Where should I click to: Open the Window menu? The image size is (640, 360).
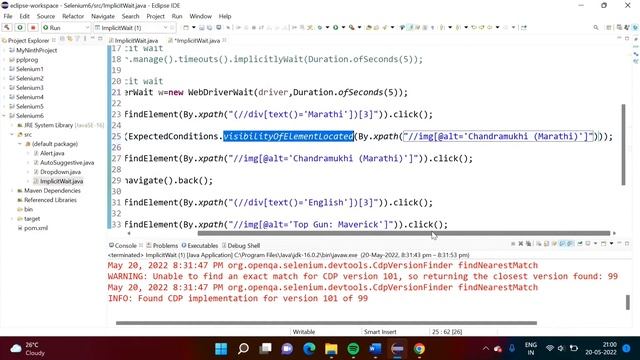click(x=200, y=16)
